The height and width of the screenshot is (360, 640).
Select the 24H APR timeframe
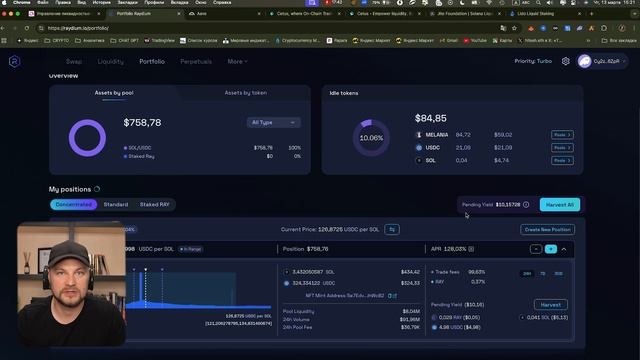pyautogui.click(x=527, y=273)
